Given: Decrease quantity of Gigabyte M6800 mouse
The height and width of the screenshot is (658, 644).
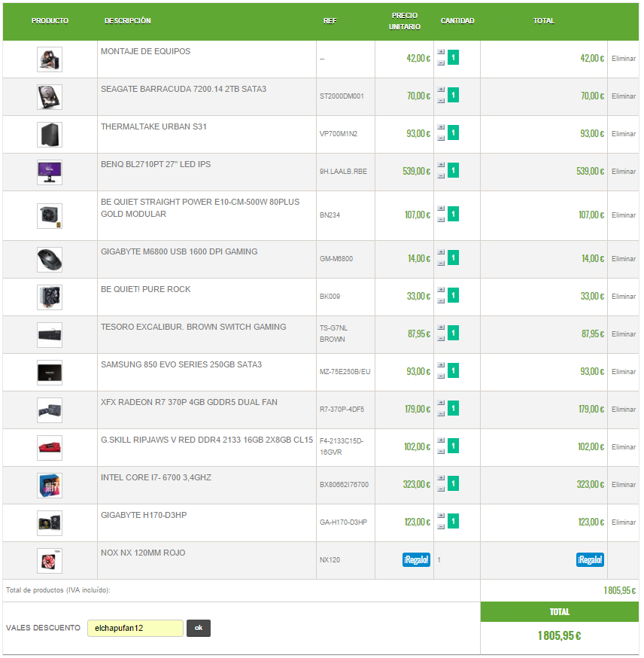Looking at the screenshot, I should [x=441, y=263].
